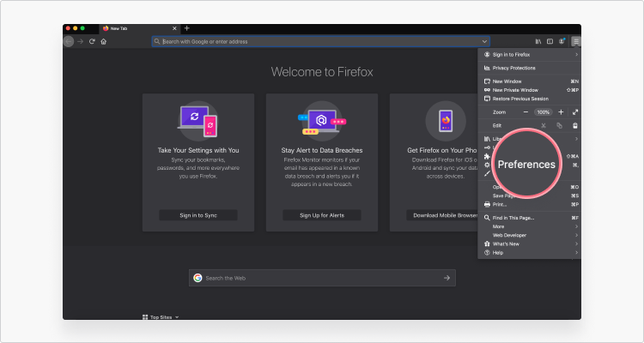Select Find in This Page...
The width and height of the screenshot is (644, 343).
[530, 218]
